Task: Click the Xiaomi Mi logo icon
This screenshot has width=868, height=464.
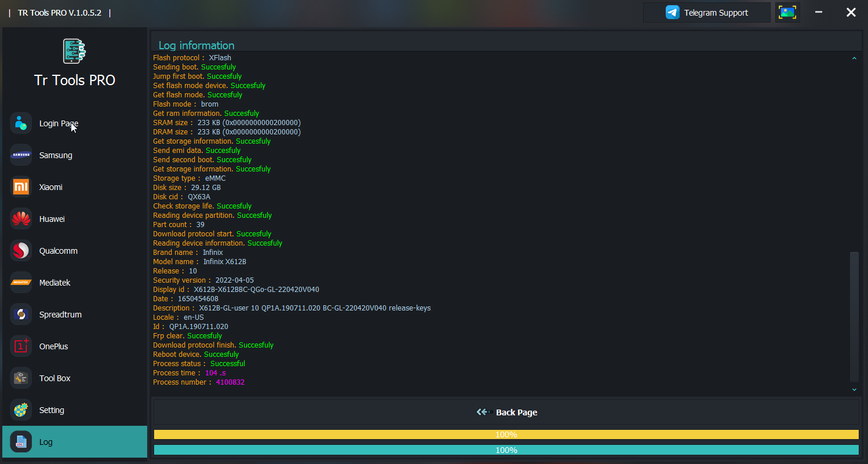Action: click(x=21, y=187)
